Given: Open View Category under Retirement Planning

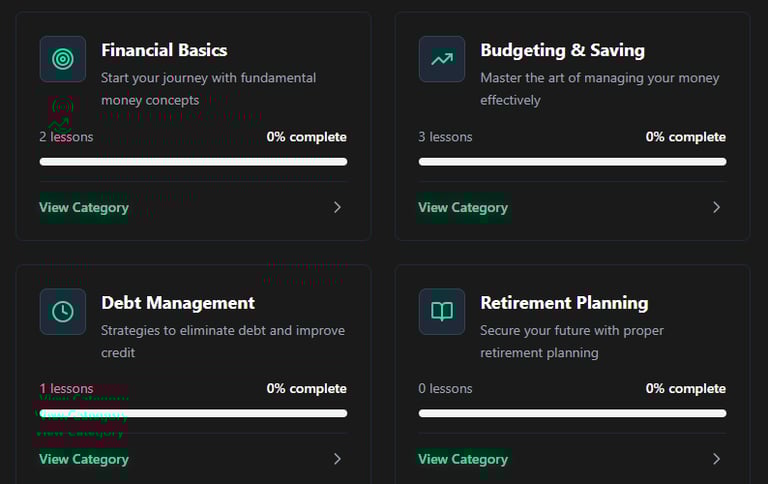Looking at the screenshot, I should point(463,459).
